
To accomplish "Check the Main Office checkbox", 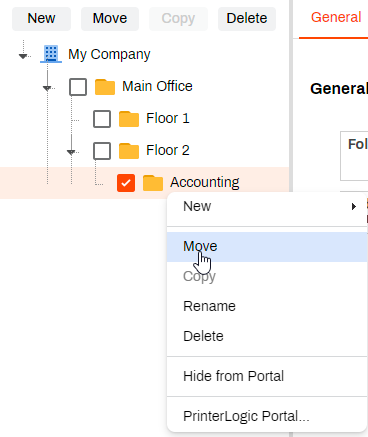I will point(78,87).
